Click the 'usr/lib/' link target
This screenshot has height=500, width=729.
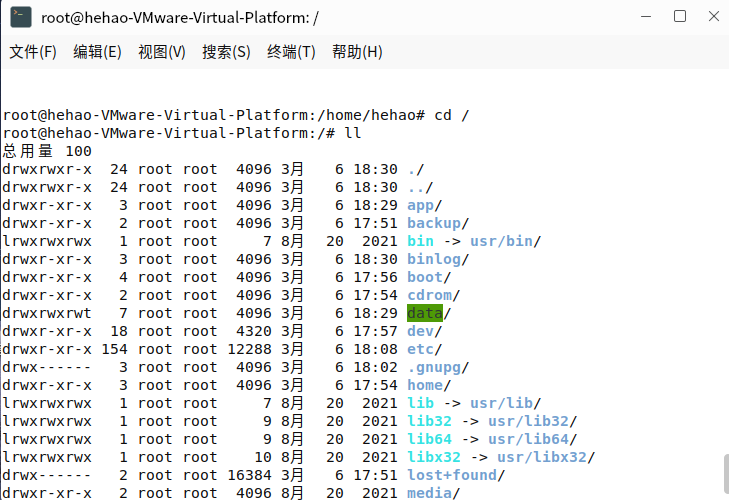click(505, 403)
